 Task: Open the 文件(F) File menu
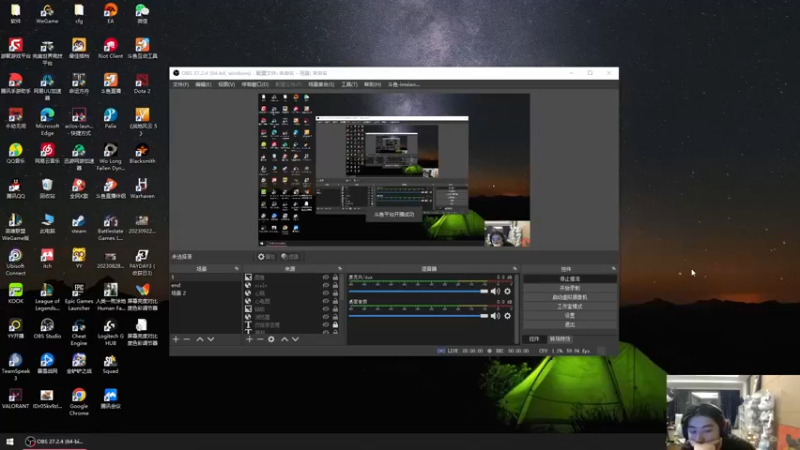click(x=181, y=84)
